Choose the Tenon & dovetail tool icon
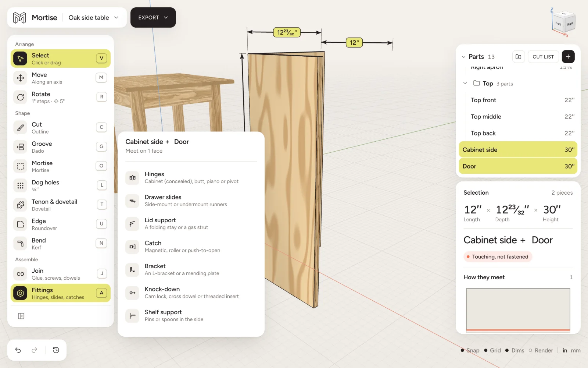The image size is (588, 368). coord(21,205)
